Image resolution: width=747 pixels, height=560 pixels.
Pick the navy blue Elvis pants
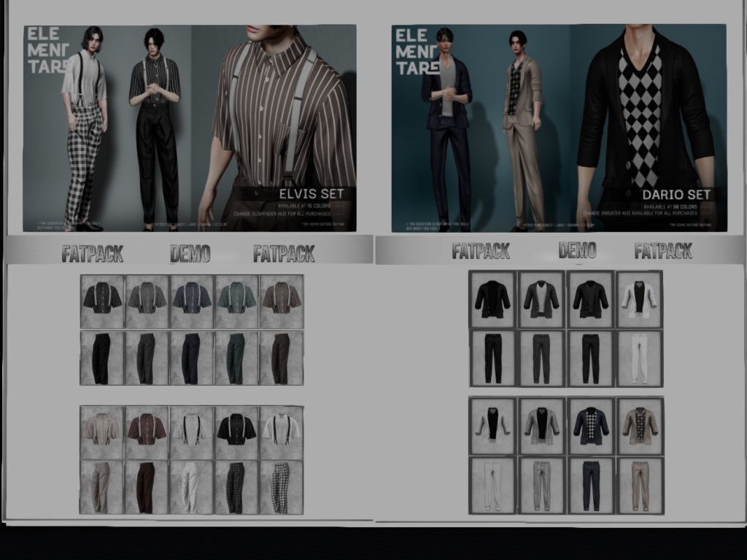[x=192, y=358]
